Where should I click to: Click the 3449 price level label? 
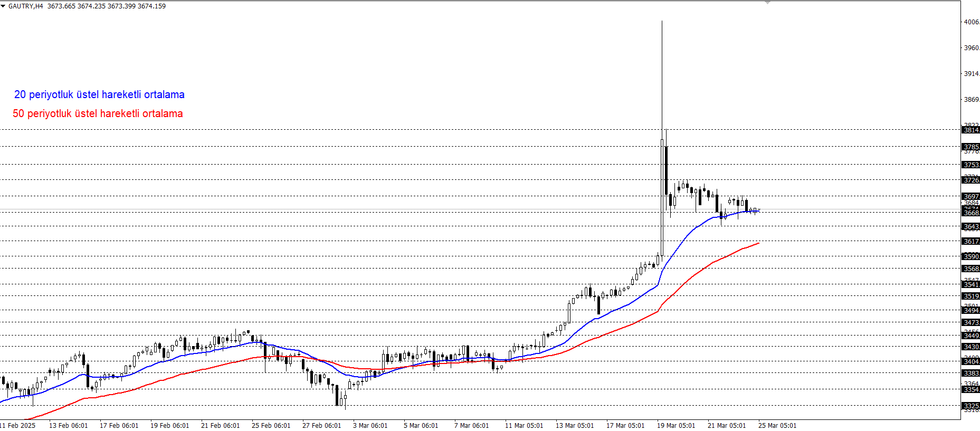click(x=971, y=336)
